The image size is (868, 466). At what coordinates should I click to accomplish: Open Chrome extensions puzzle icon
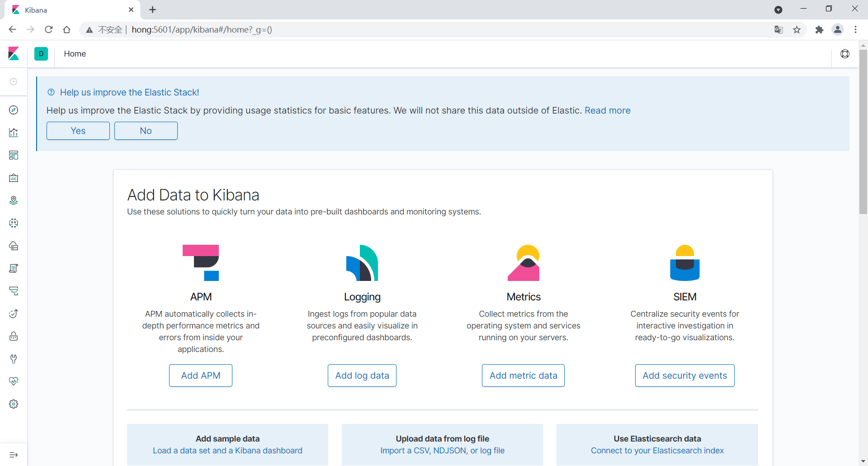(819, 30)
